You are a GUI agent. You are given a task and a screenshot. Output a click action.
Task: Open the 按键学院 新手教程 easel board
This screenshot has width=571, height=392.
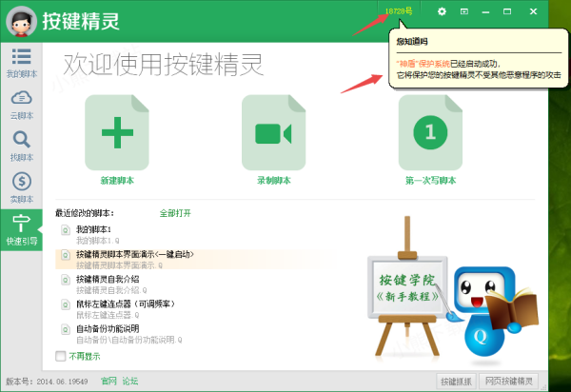click(x=407, y=286)
